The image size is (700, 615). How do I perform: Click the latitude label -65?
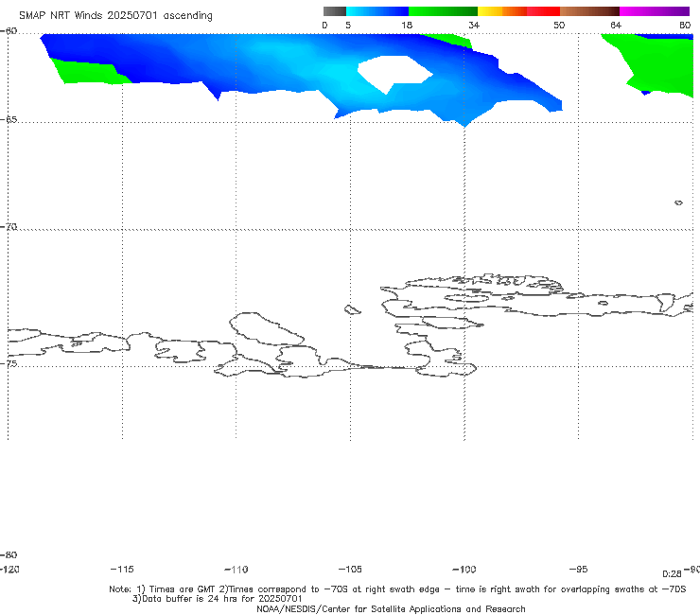[x=9, y=120]
